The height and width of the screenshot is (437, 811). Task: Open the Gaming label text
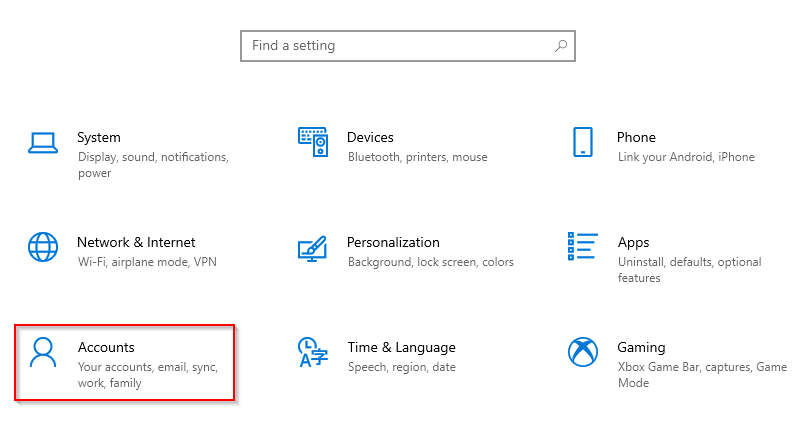coord(641,348)
